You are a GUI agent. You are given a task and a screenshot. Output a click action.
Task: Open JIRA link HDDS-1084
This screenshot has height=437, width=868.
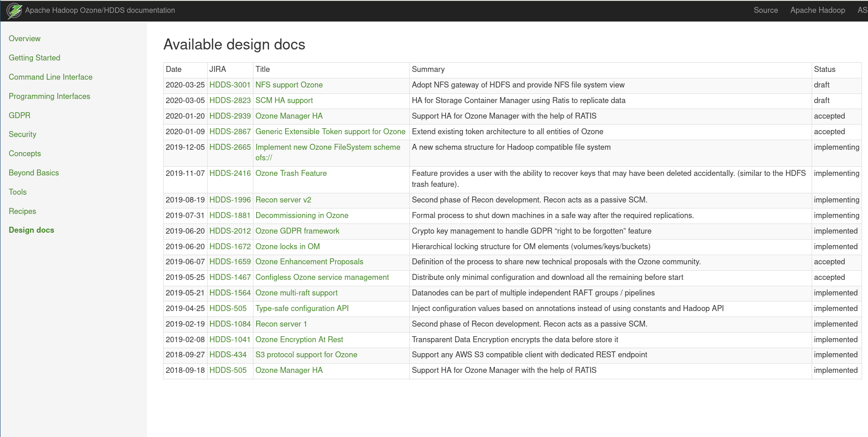[230, 324]
